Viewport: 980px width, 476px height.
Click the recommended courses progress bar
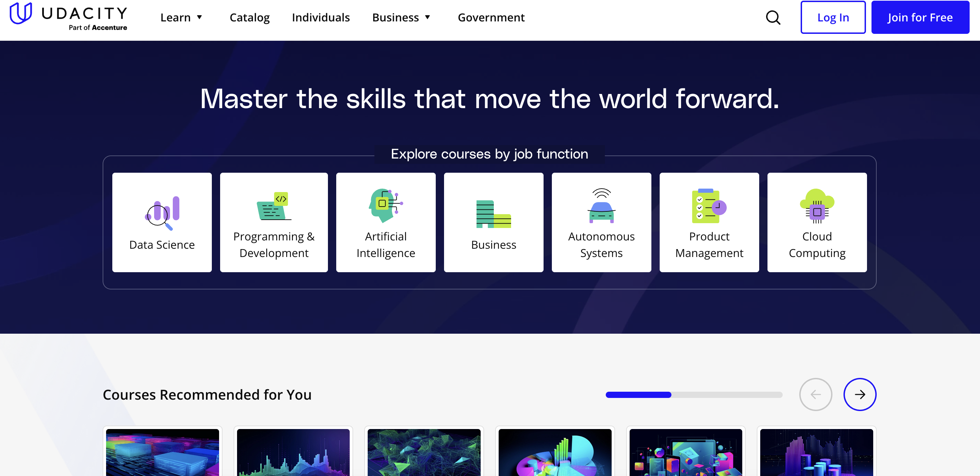[x=694, y=394]
